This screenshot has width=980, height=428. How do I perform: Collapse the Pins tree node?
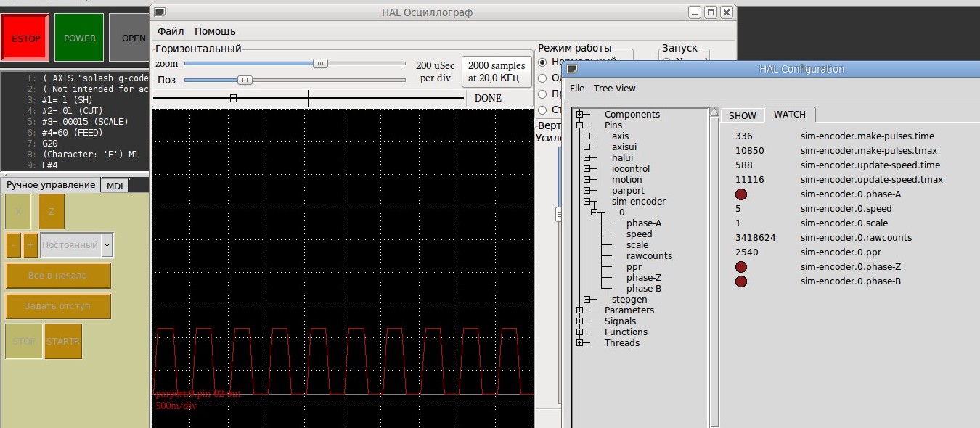click(580, 125)
